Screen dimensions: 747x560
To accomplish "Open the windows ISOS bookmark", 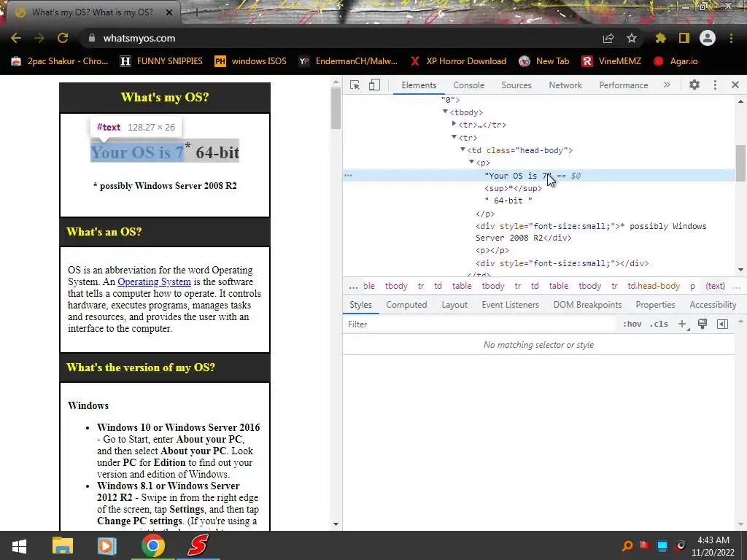I will 251,61.
